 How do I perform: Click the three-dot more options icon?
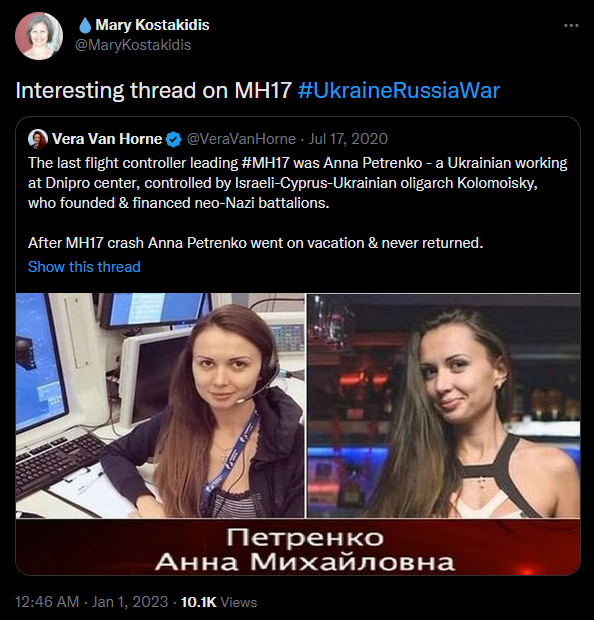571,25
